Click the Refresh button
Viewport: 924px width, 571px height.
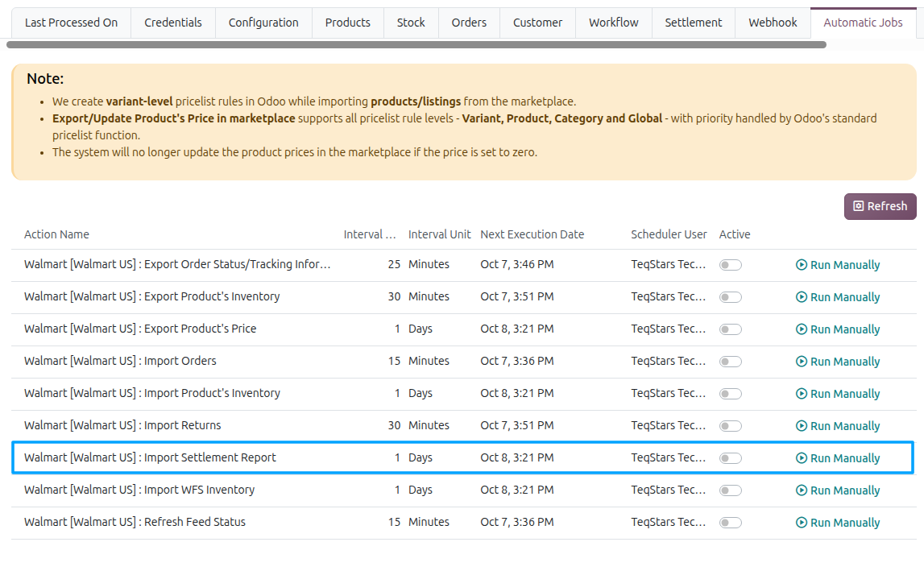click(x=880, y=206)
